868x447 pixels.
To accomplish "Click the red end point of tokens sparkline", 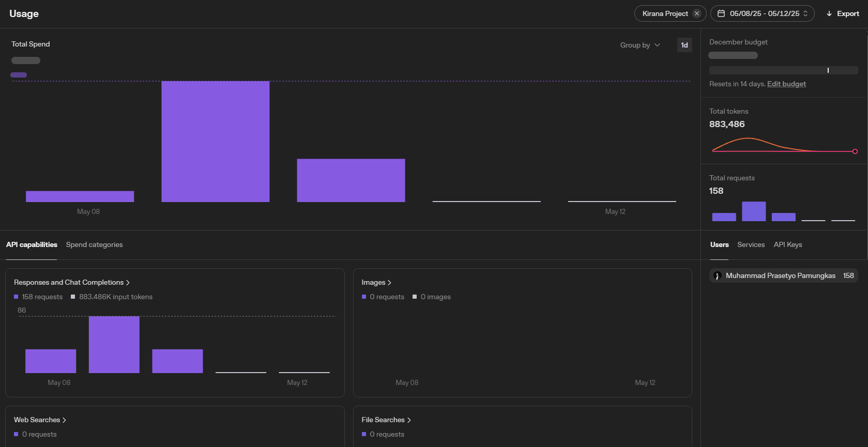I will [855, 151].
